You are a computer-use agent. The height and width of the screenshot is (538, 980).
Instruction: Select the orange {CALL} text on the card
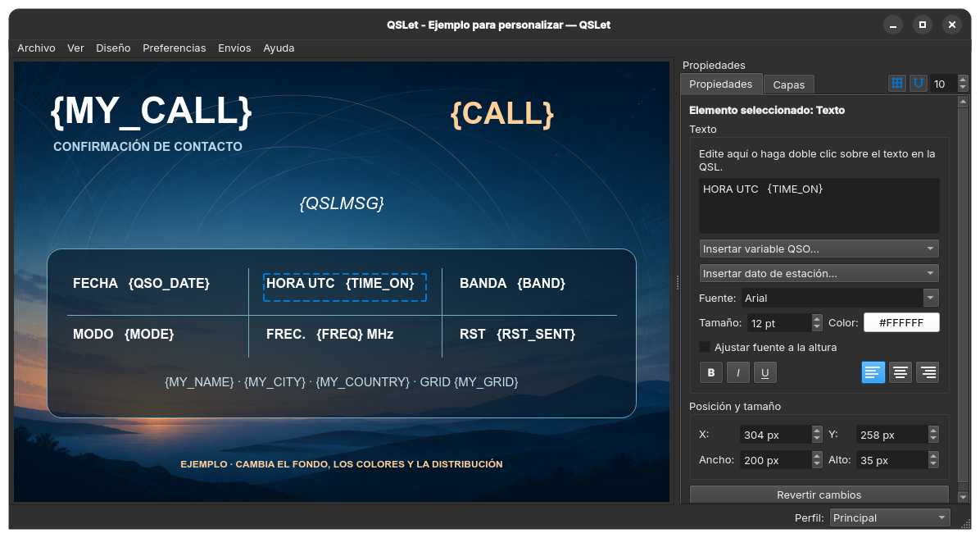502,114
